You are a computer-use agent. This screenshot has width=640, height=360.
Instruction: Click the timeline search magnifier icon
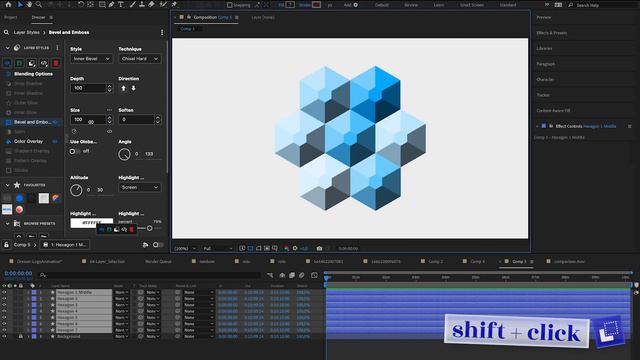42,275
